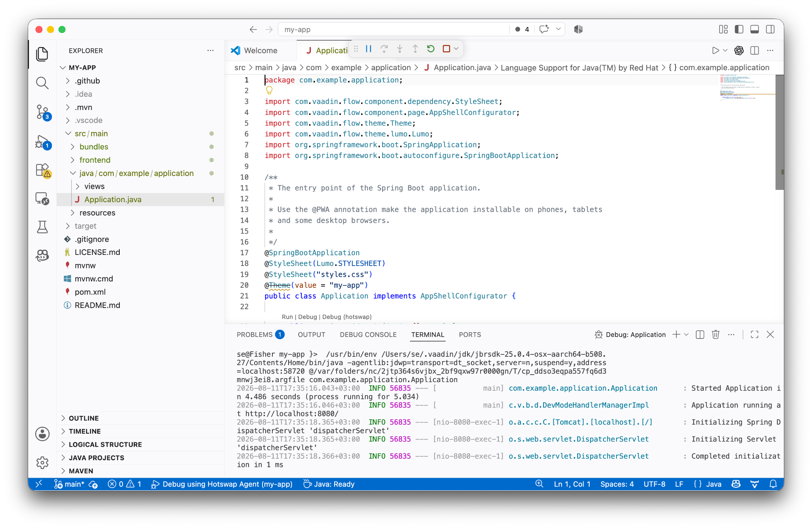Switch to the PROBLEMS panel tab

pyautogui.click(x=260, y=335)
